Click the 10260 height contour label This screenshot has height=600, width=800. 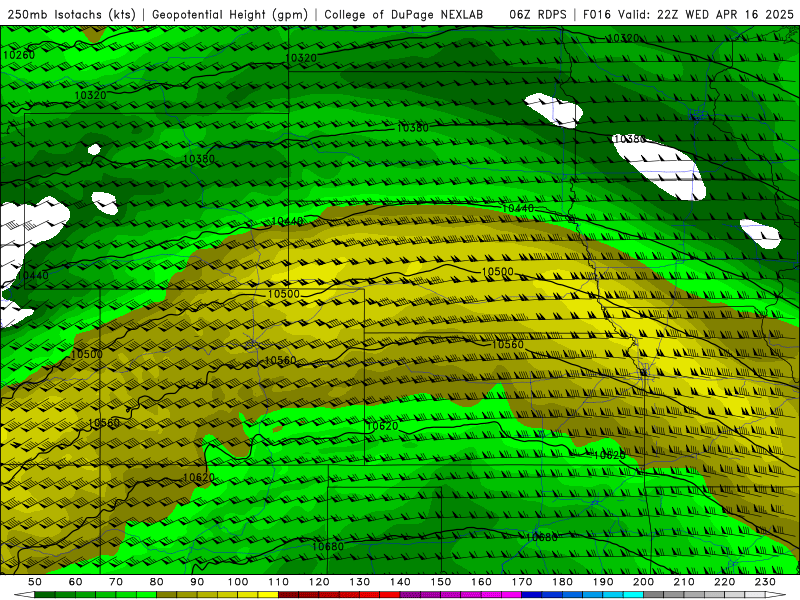pos(19,55)
